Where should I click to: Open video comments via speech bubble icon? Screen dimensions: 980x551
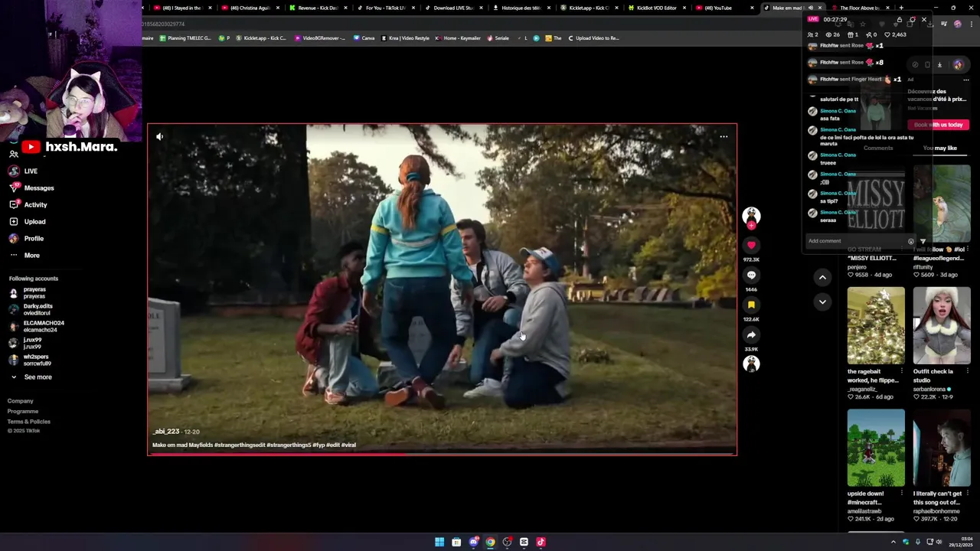[x=751, y=275]
